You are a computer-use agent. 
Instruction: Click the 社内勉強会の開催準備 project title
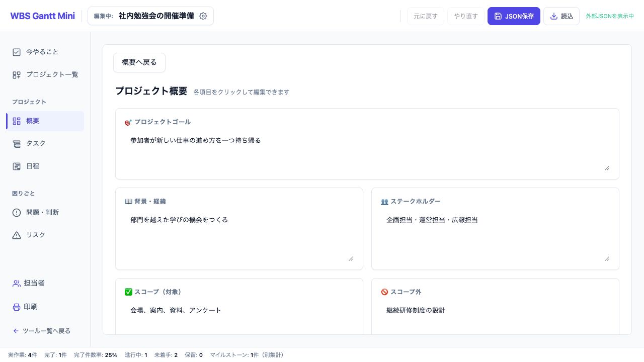click(x=156, y=16)
